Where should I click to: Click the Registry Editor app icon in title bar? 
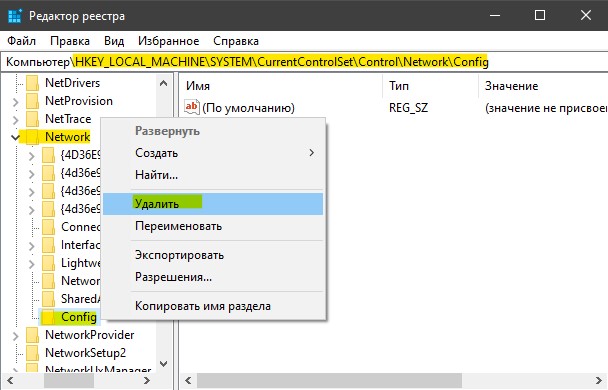15,16
